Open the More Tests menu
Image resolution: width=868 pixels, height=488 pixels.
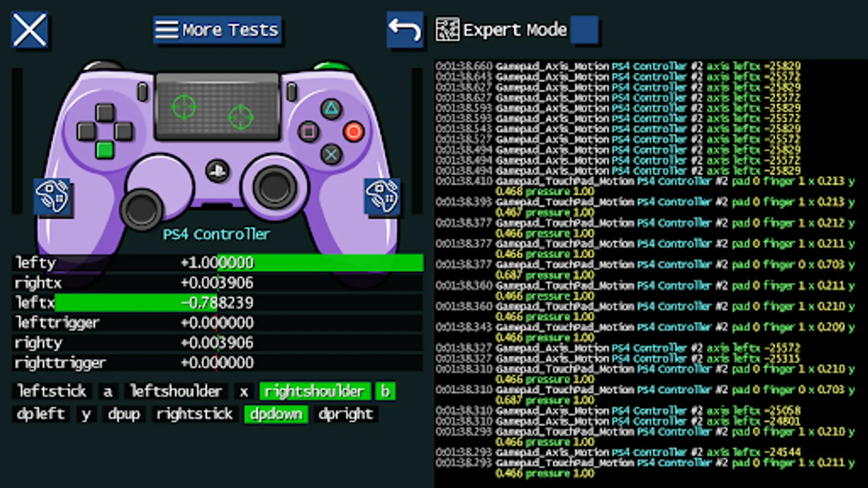[x=217, y=30]
